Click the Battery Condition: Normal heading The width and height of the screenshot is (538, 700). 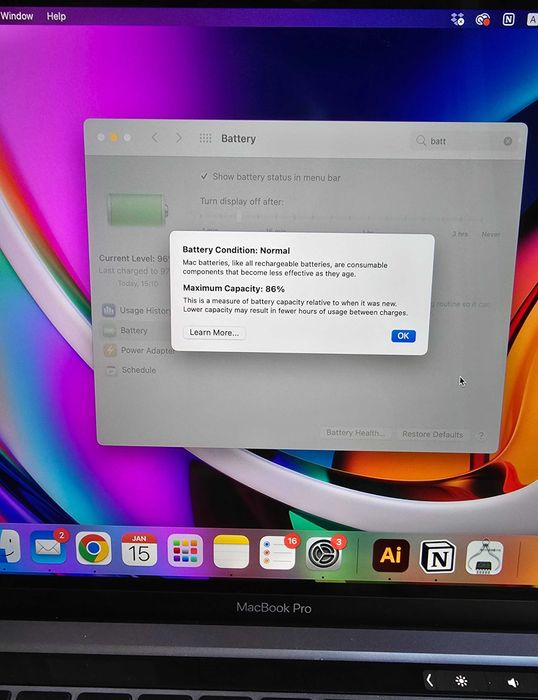tap(236, 250)
